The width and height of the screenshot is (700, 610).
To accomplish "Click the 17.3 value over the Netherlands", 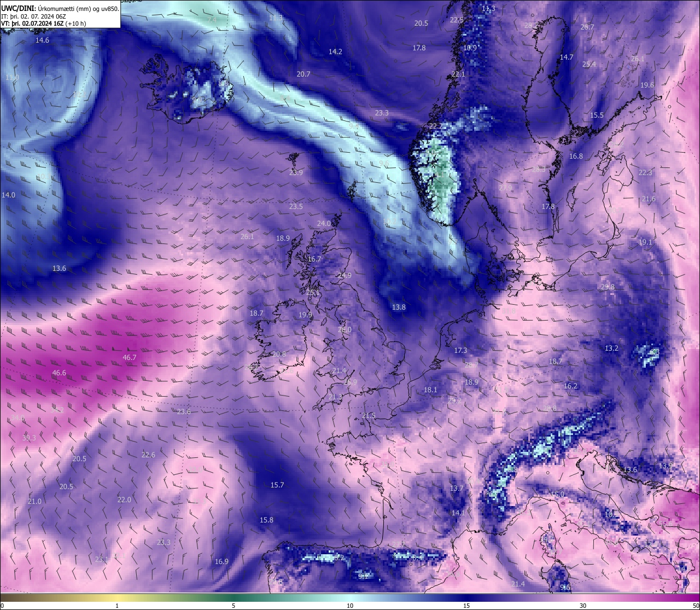I will (x=461, y=350).
